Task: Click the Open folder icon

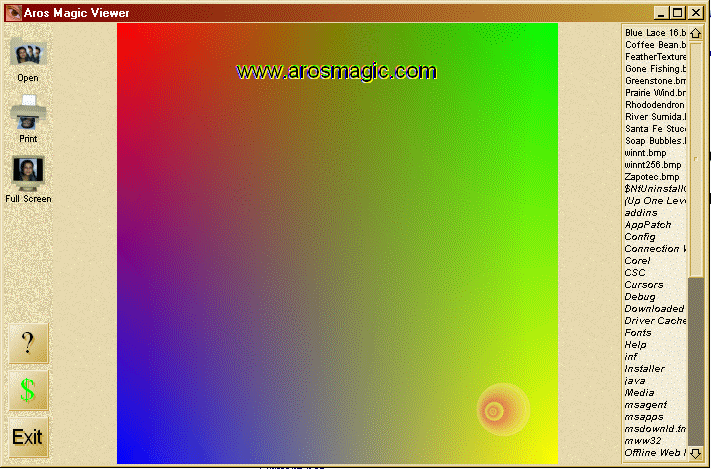Action: coord(28,54)
